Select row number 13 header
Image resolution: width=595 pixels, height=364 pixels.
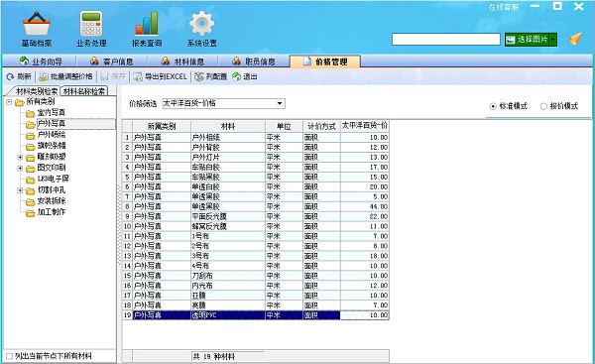(x=127, y=256)
